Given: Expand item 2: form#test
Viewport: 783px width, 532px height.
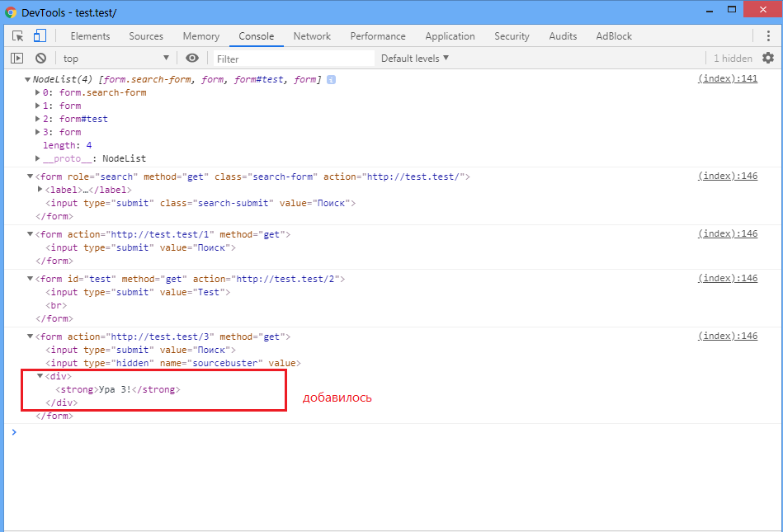Looking at the screenshot, I should [37, 119].
